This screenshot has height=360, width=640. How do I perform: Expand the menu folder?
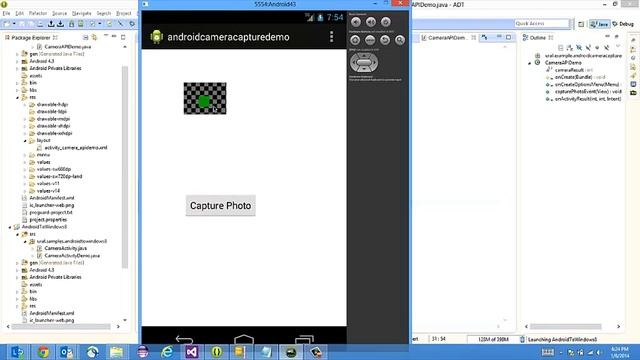tap(25, 155)
